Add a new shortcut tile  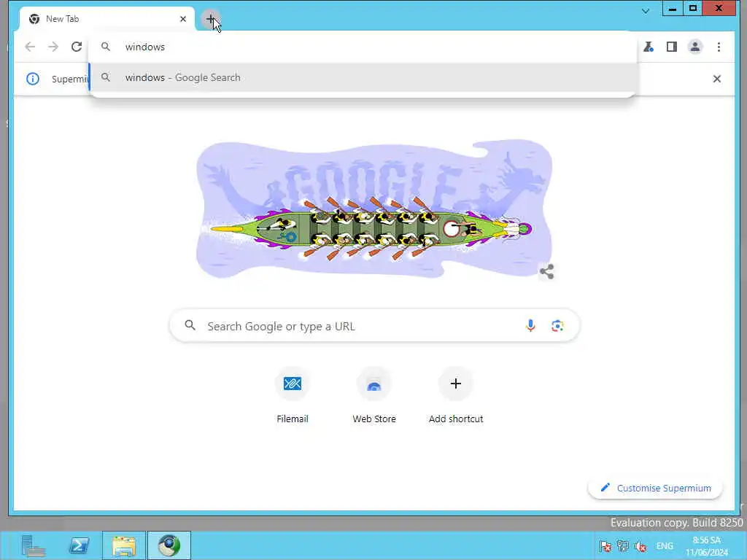[x=456, y=395]
